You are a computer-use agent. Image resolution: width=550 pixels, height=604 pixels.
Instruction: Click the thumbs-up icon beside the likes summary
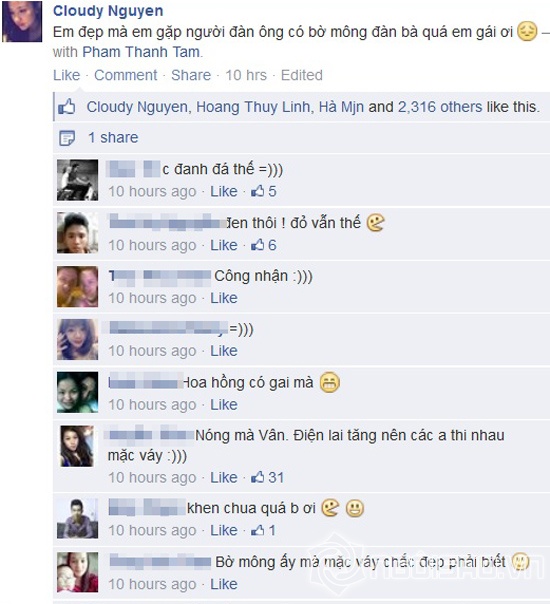(x=67, y=107)
